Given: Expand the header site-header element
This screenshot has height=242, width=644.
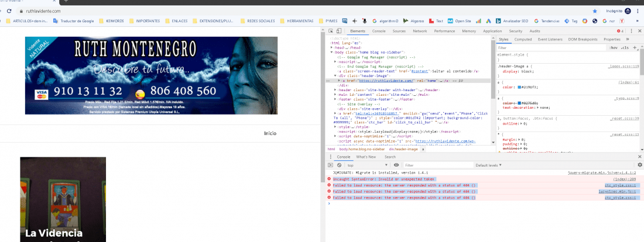Looking at the screenshot, I should coord(335,90).
